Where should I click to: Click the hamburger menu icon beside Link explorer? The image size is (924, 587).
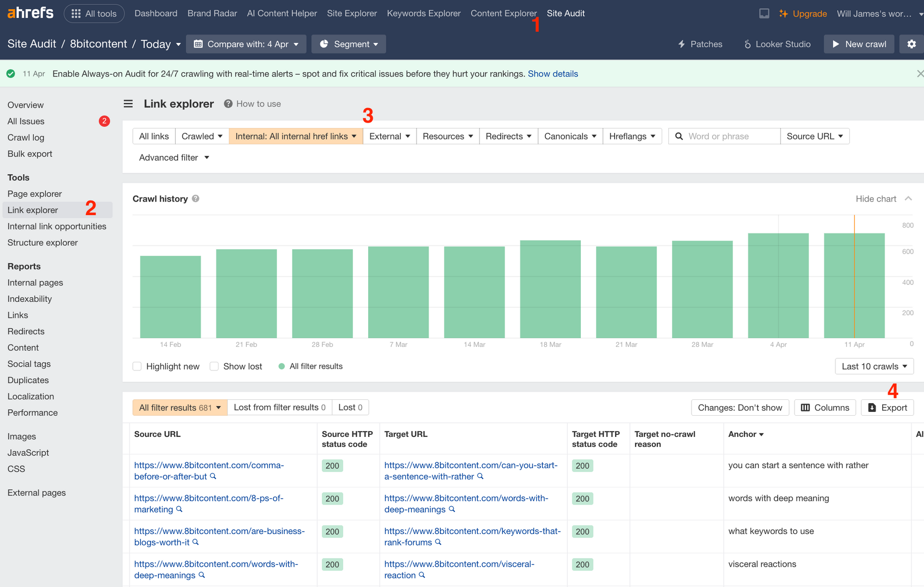pos(128,104)
